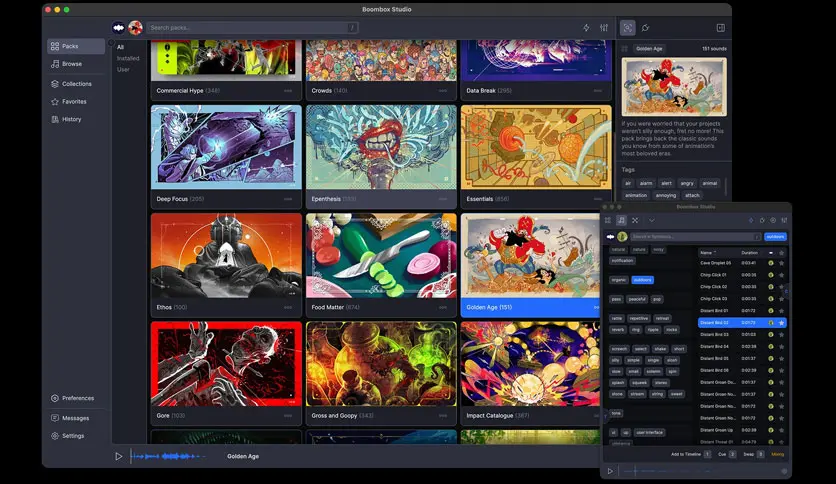Image resolution: width=836 pixels, height=484 pixels.
Task: Open more options for Food Matter pack
Action: click(443, 307)
